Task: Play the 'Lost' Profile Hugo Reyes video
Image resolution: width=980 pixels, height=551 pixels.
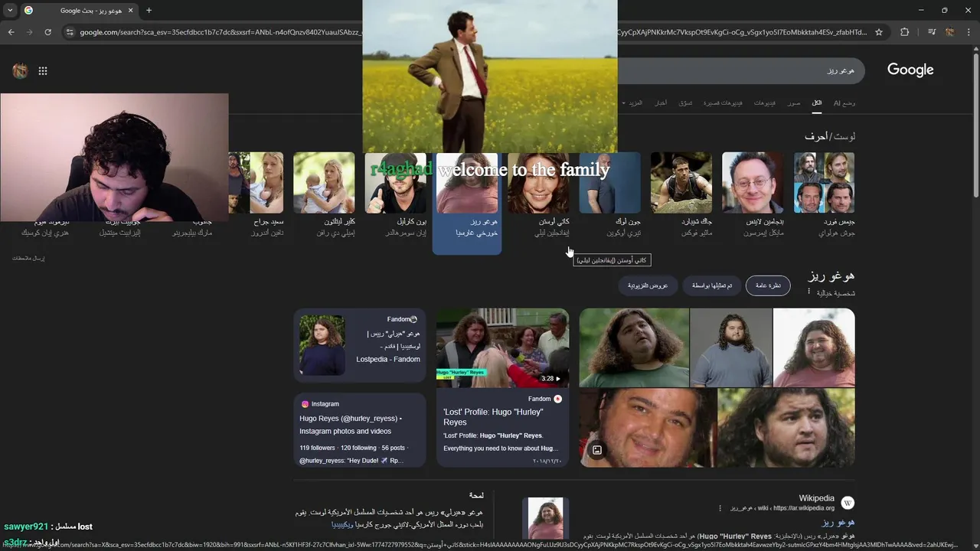Action: [502, 348]
